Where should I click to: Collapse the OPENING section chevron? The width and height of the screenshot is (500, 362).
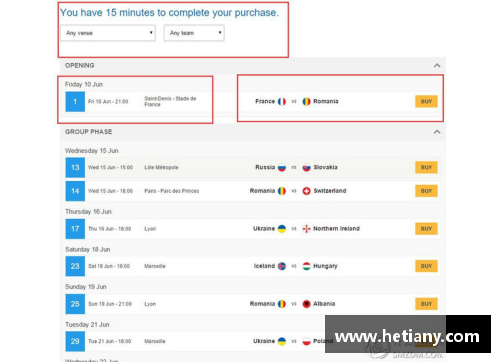pyautogui.click(x=437, y=65)
